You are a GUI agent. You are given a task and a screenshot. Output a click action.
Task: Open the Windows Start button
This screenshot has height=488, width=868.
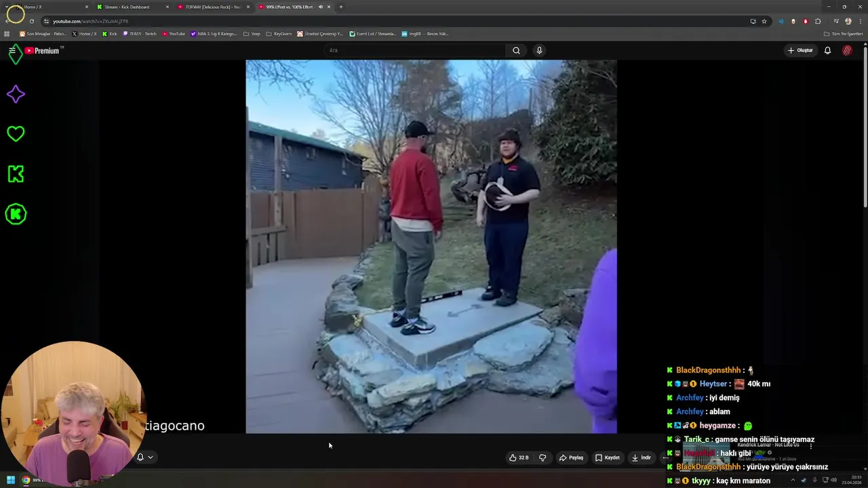pos(11,480)
